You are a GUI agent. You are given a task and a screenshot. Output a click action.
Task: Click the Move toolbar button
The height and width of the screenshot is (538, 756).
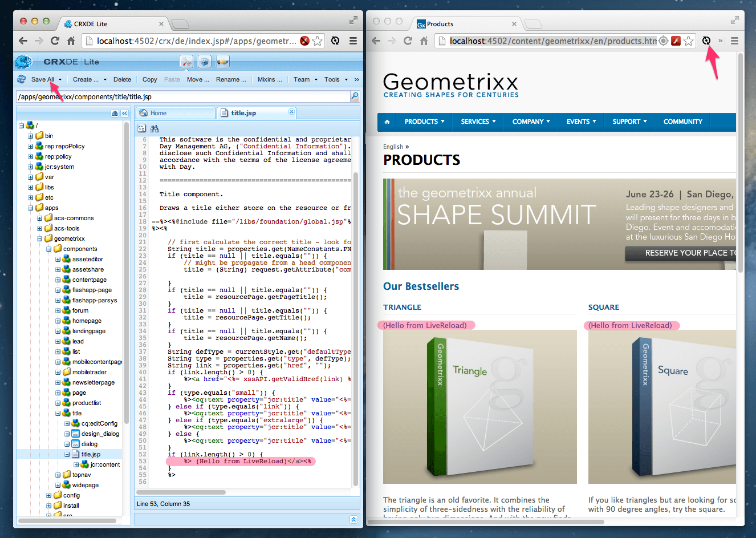198,80
